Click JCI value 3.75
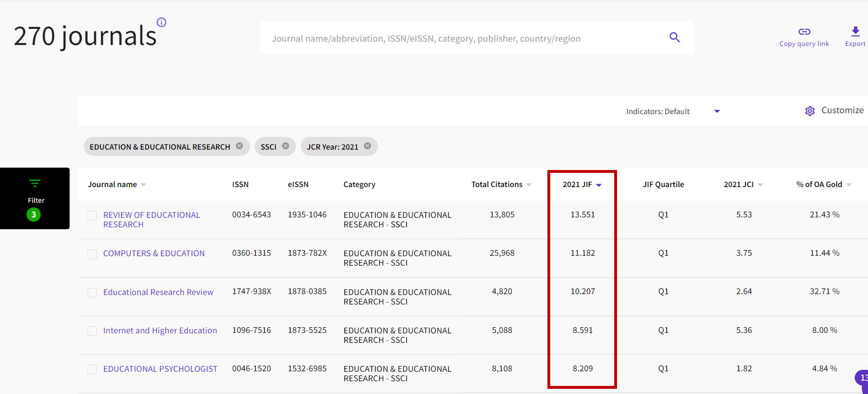 744,253
